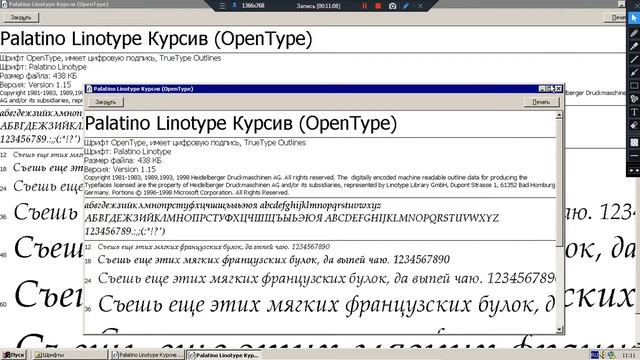Minimize the front Palatino Linotype window
Viewport: 640px width, 360px height.
pos(542,89)
